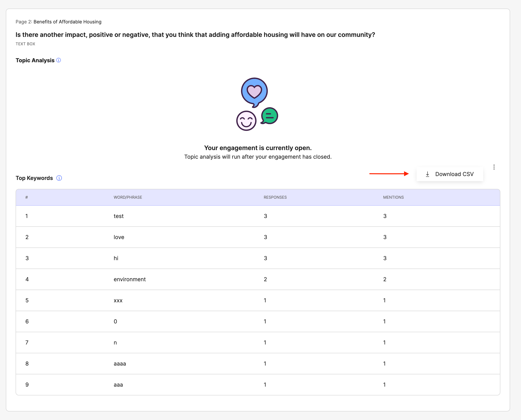Click the download arrow icon
Screen dimensions: 521x420
[427, 174]
